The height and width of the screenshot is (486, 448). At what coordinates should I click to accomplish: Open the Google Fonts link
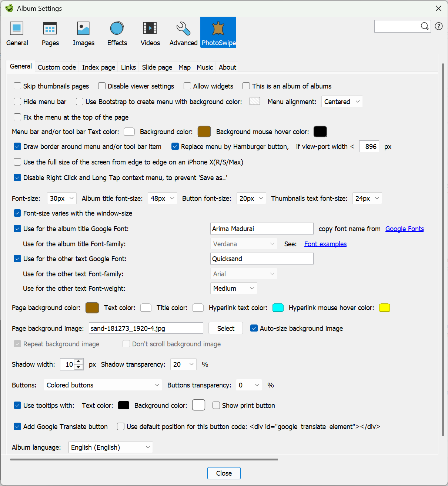404,229
